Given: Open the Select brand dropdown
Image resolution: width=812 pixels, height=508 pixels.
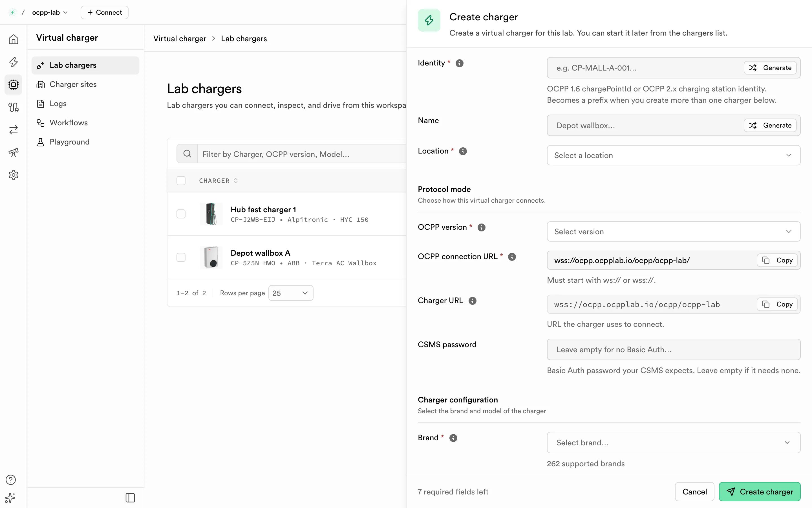Looking at the screenshot, I should 673,443.
